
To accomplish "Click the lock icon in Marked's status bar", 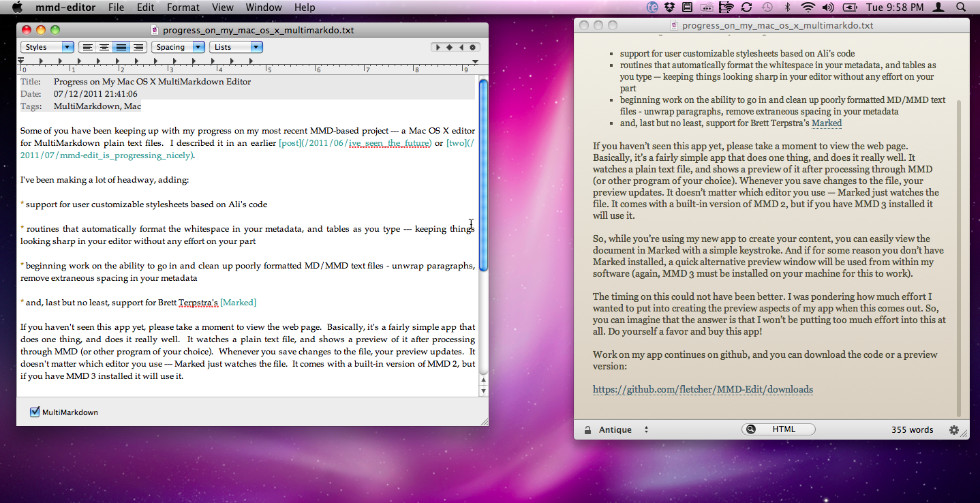I will coord(587,430).
